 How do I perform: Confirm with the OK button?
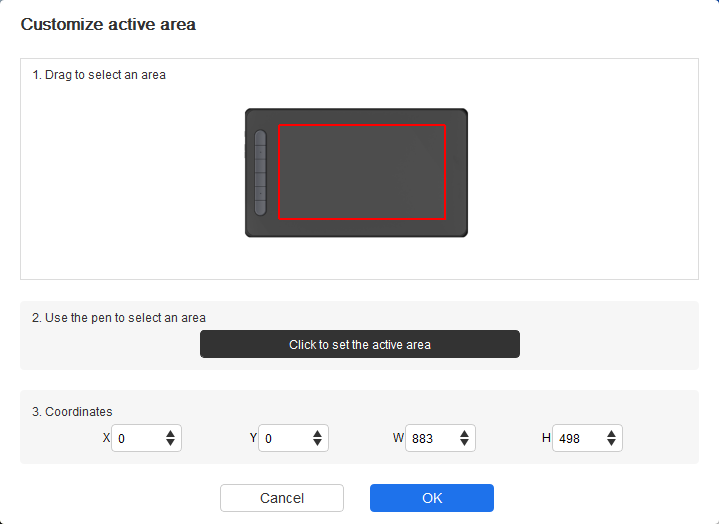tap(432, 498)
